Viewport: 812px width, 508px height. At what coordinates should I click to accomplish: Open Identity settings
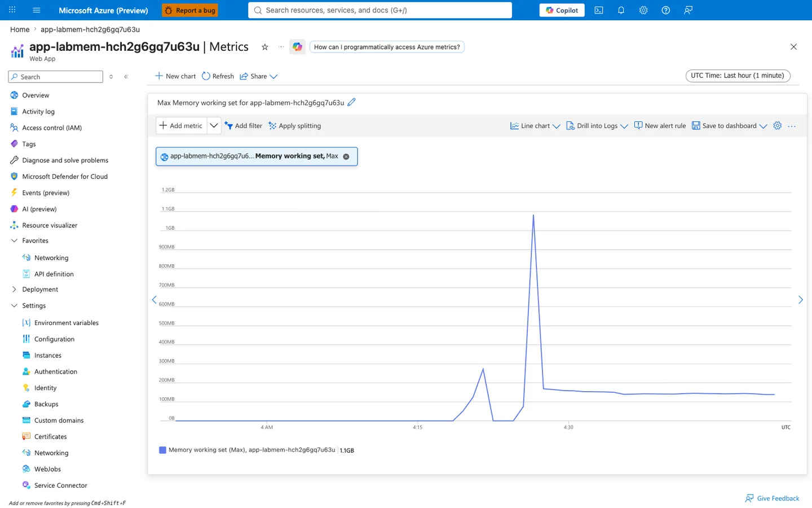point(45,388)
